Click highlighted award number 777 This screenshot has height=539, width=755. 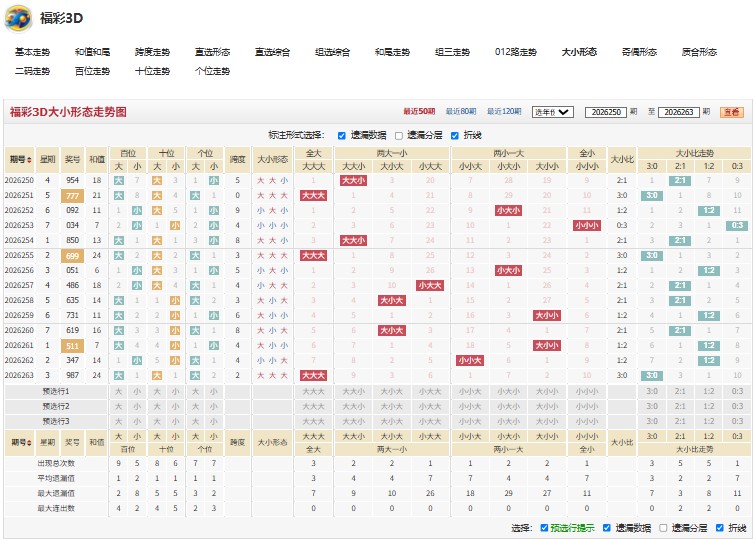click(x=73, y=196)
